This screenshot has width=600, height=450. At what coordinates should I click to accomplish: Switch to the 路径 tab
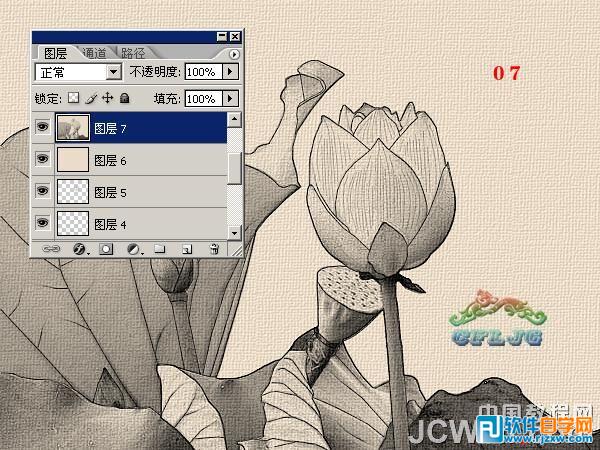coord(133,53)
